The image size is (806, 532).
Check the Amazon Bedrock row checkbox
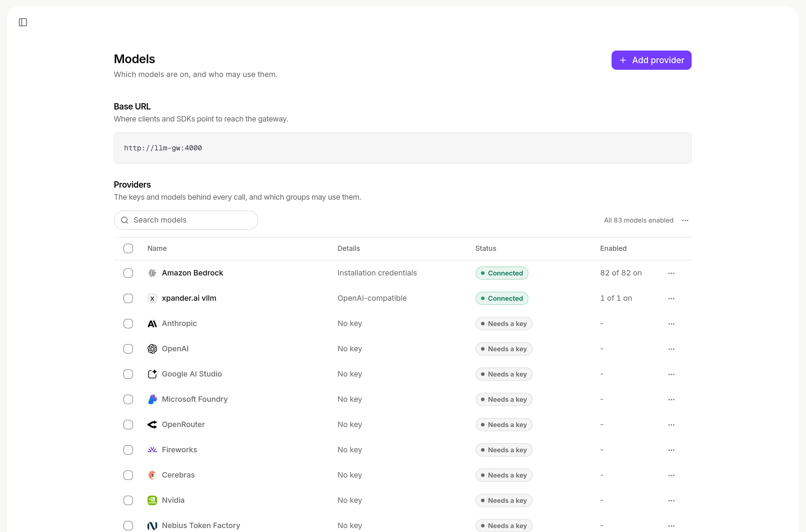click(x=128, y=273)
